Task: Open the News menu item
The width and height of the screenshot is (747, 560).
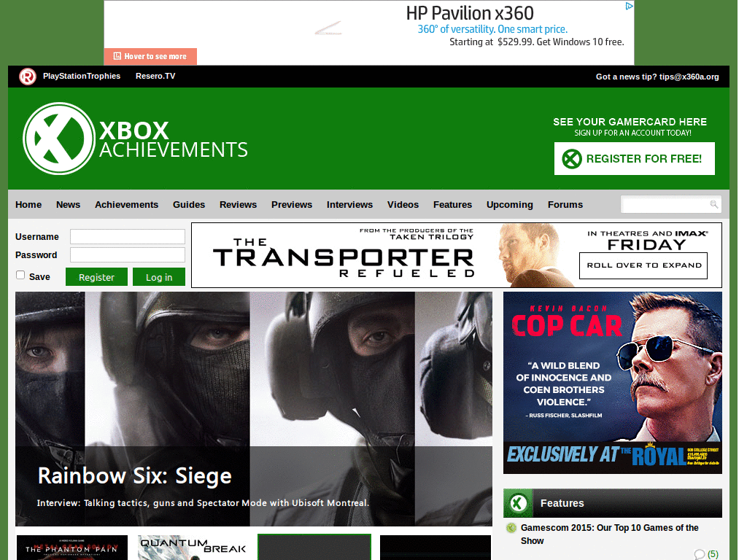Action: 68,205
